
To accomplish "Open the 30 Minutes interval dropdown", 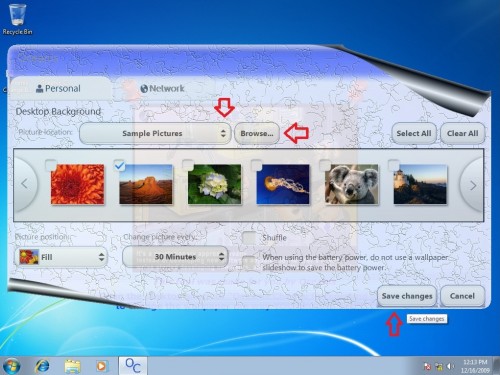I will click(x=175, y=257).
